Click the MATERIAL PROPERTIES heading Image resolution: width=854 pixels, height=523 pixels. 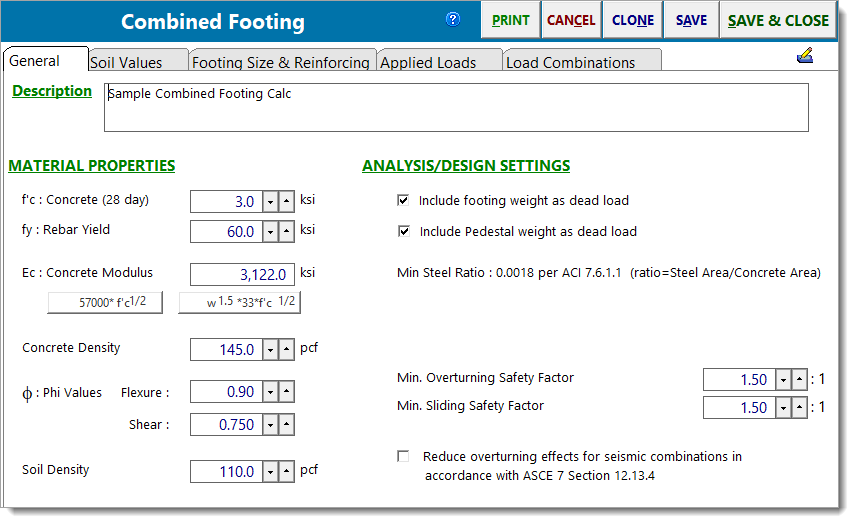pyautogui.click(x=92, y=166)
